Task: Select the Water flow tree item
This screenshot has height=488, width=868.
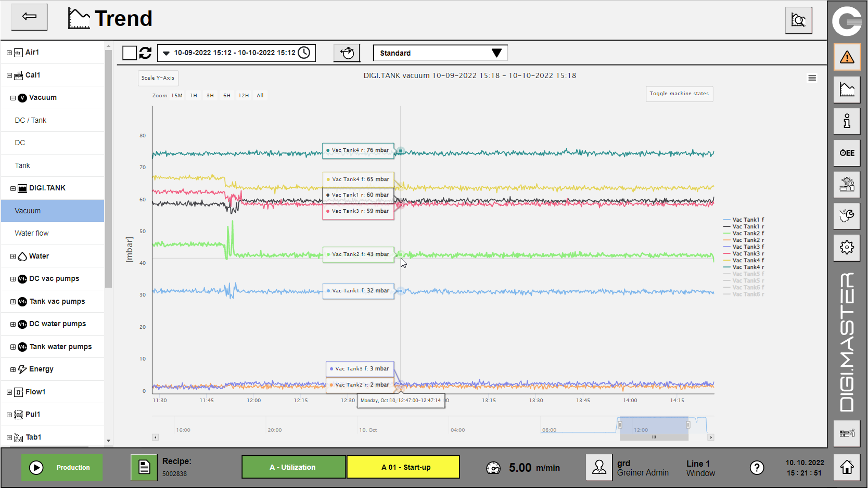Action: tap(53, 233)
